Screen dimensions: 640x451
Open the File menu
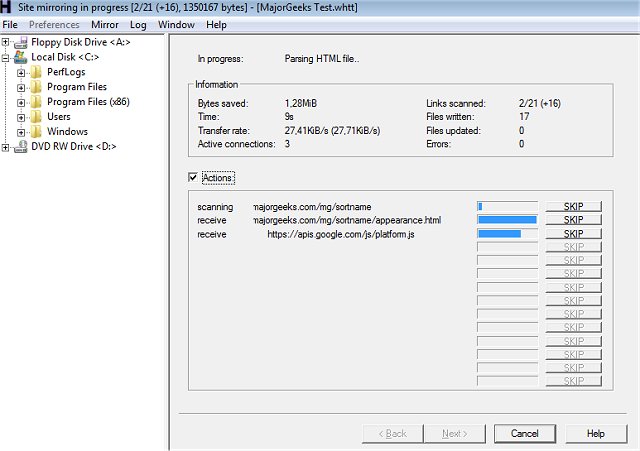tap(10, 25)
